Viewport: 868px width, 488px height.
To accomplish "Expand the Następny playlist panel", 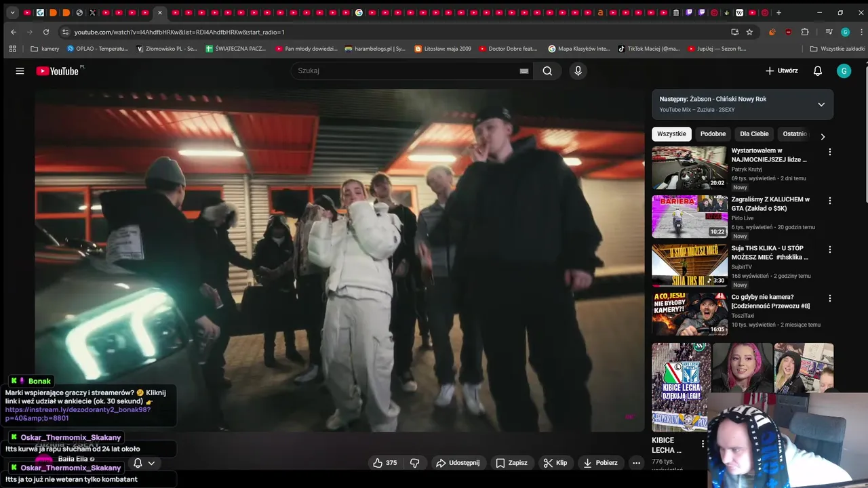I will coord(821,104).
